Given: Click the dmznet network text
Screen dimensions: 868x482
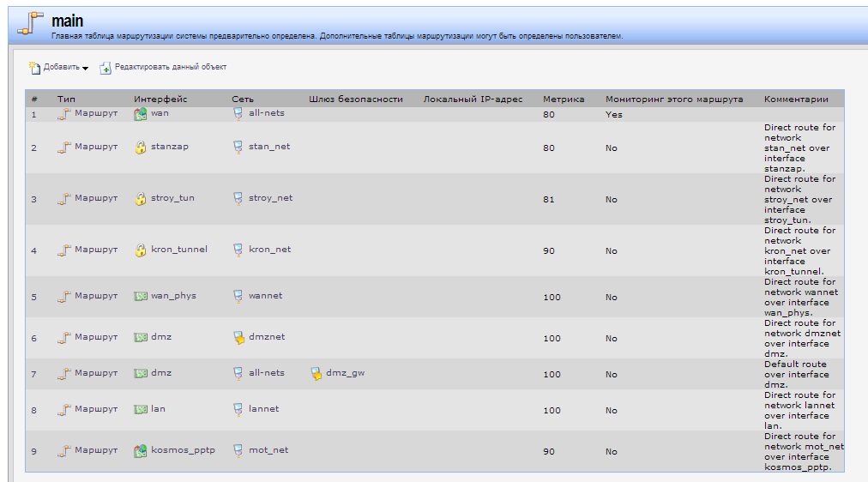Looking at the screenshot, I should pyautogui.click(x=267, y=337).
